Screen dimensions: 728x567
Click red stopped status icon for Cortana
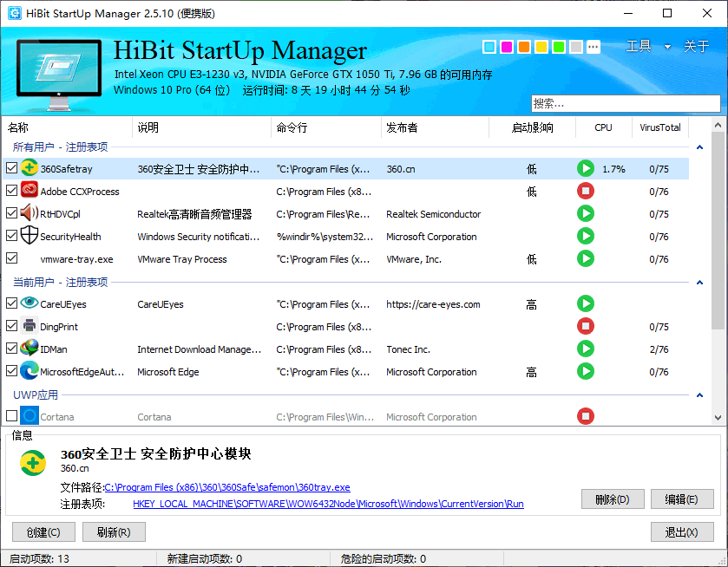pos(586,416)
